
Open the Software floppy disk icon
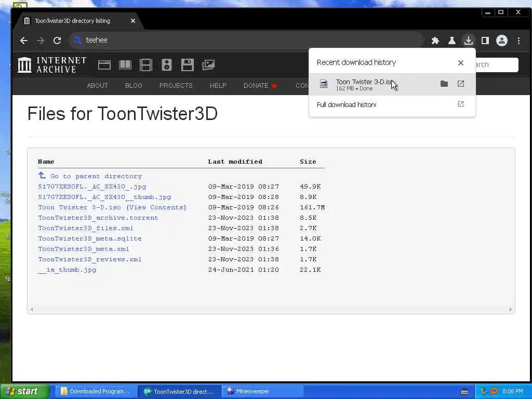click(x=187, y=65)
